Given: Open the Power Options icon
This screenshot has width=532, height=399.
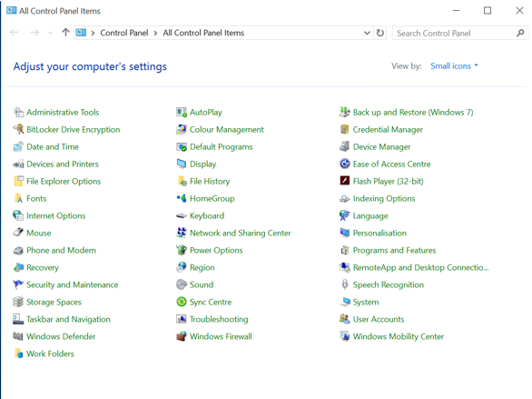Looking at the screenshot, I should point(182,250).
